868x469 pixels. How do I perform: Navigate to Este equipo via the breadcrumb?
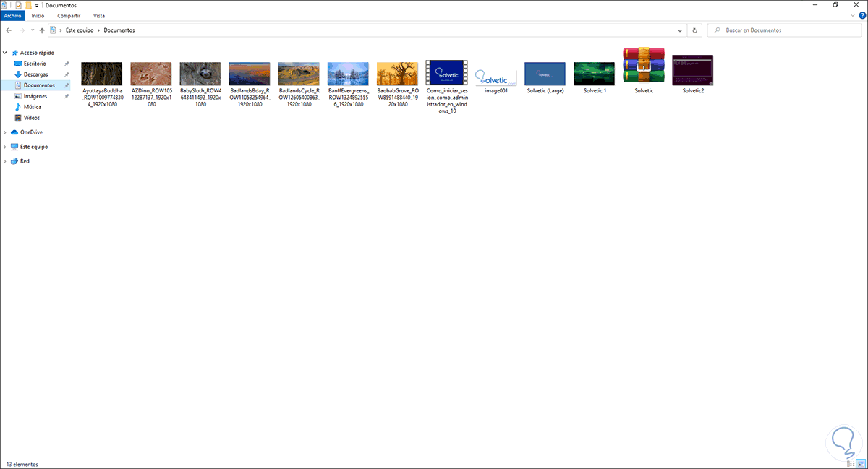click(x=77, y=30)
